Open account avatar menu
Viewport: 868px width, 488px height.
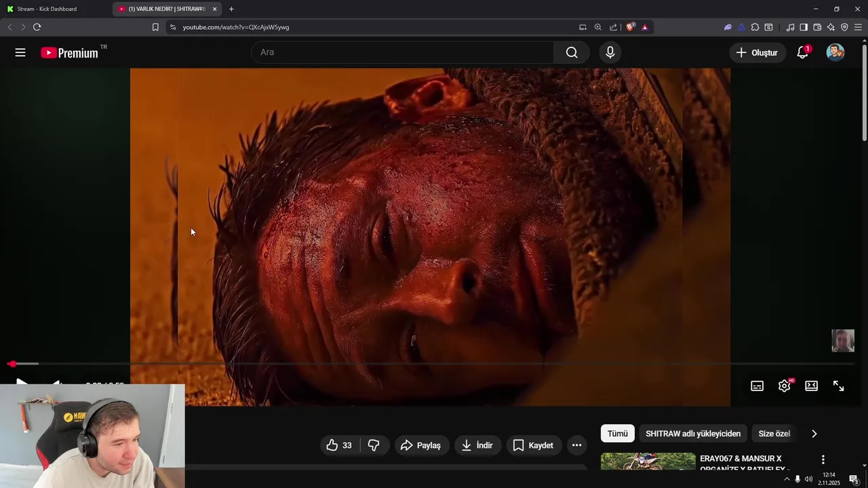click(835, 52)
